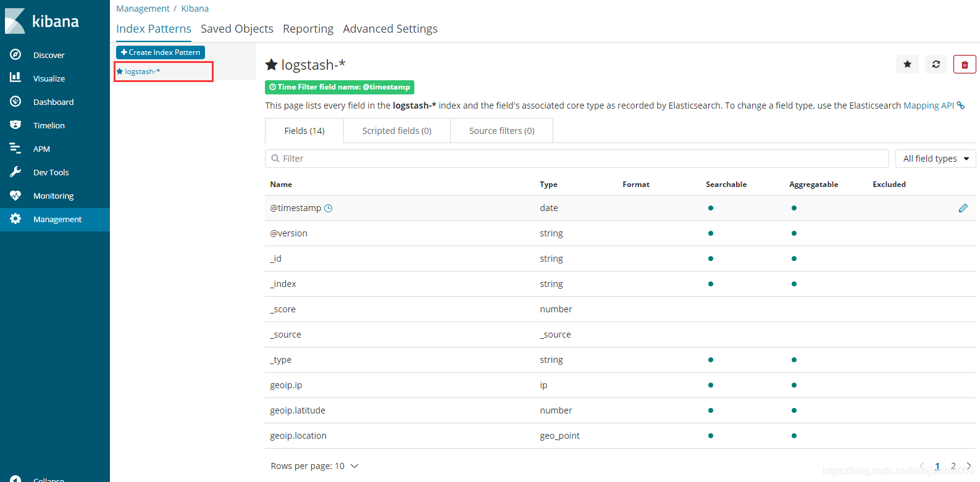Switch to Index Patterns tab
The height and width of the screenshot is (482, 980).
pyautogui.click(x=154, y=29)
